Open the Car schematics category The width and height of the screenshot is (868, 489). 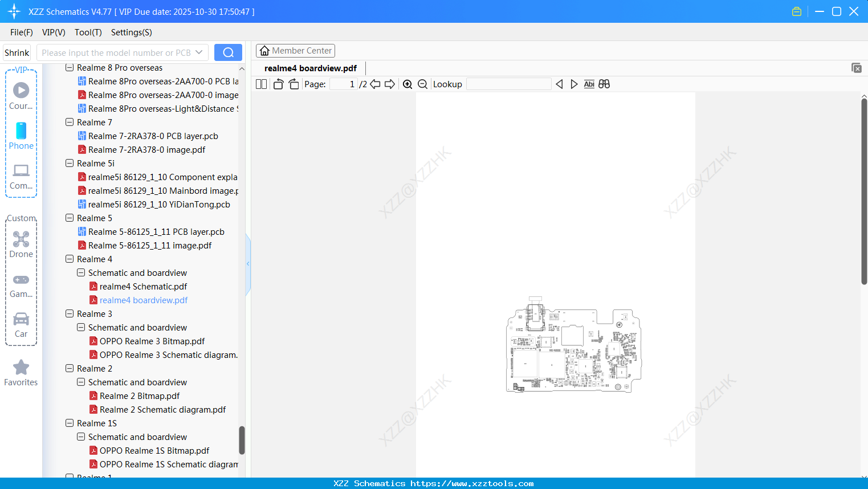(21, 322)
